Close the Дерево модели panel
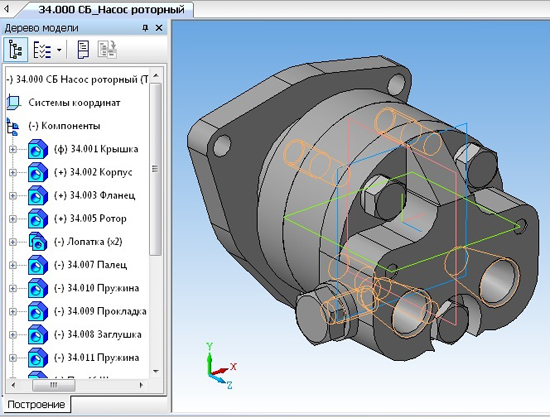The image size is (550, 418). point(159,28)
